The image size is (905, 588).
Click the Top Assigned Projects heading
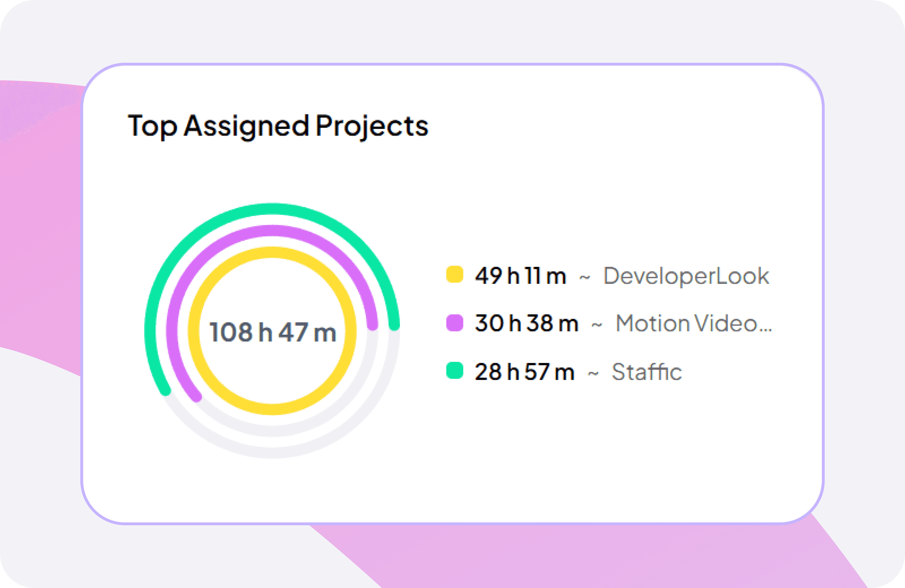[278, 126]
